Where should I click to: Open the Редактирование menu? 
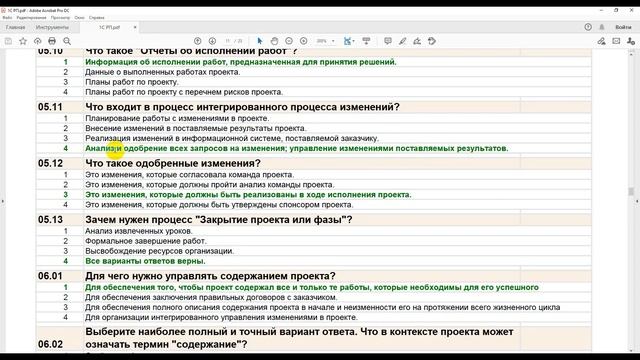coord(31,18)
